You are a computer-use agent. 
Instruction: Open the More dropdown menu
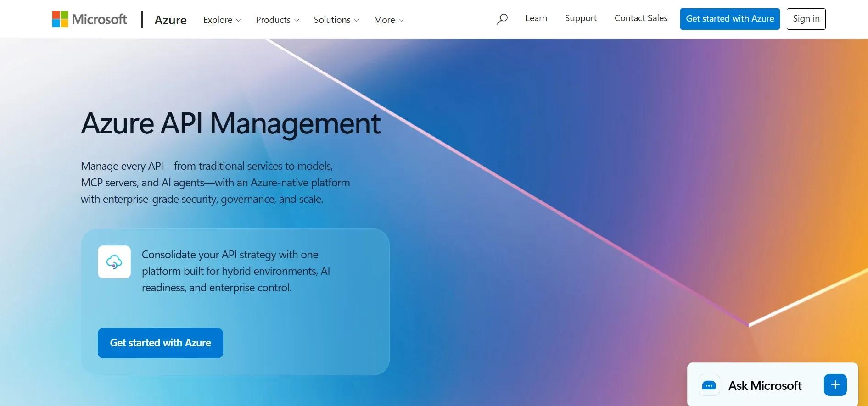pyautogui.click(x=389, y=20)
